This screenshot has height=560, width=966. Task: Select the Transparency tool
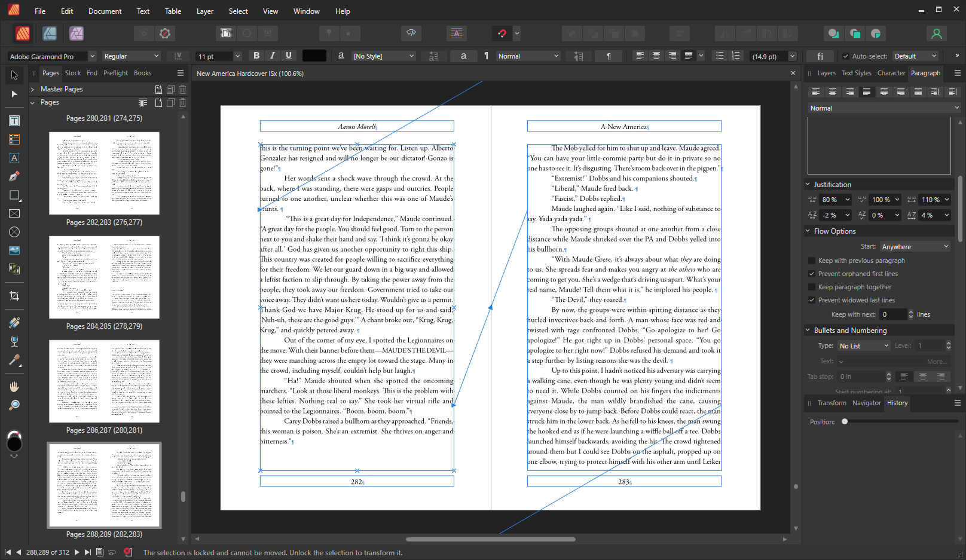[14, 341]
